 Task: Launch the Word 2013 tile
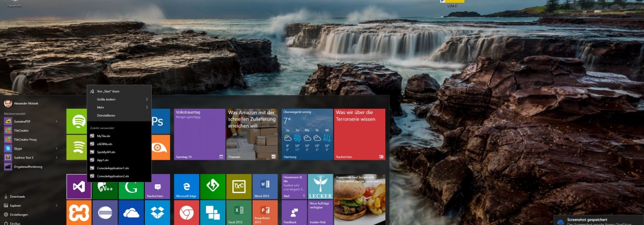(x=266, y=186)
